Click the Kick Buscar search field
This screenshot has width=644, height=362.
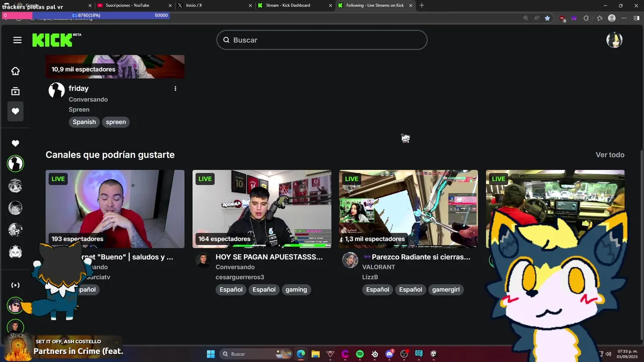[322, 40]
